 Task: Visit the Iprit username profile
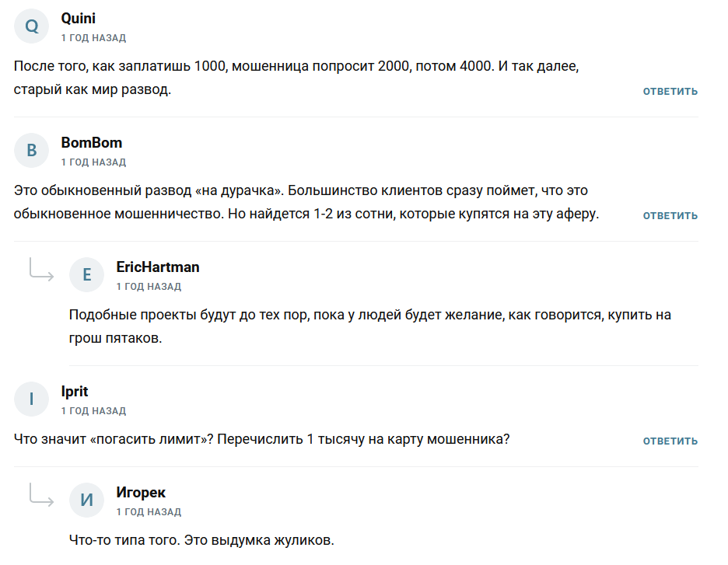tap(75, 392)
